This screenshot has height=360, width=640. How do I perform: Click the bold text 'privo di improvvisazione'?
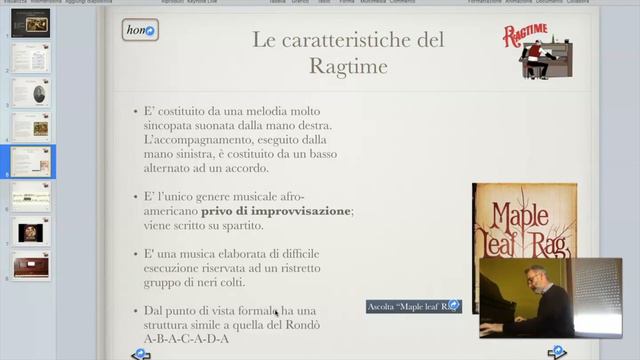coord(276,211)
